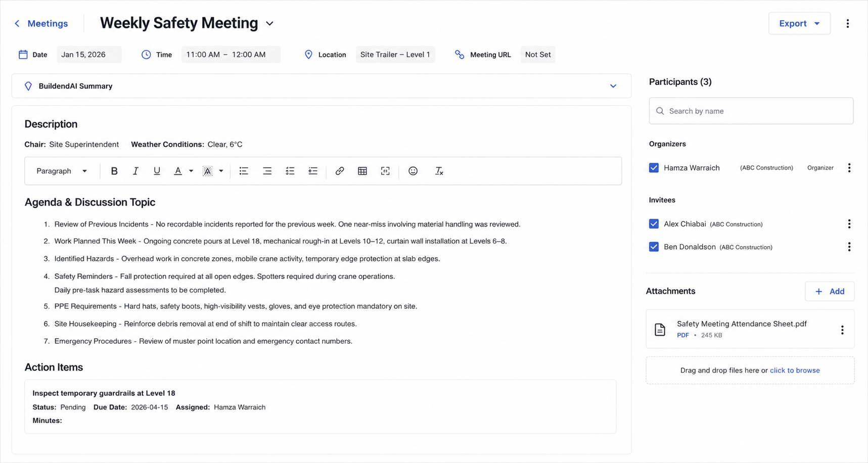868x463 pixels.
Task: Edit the Site Trailer – Level 1 location
Action: click(395, 55)
